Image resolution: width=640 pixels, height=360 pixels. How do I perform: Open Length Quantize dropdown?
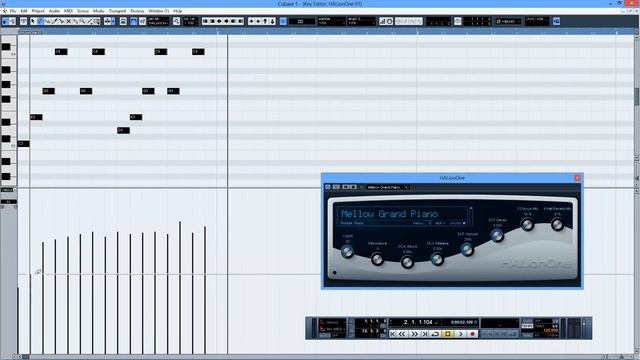361,21
